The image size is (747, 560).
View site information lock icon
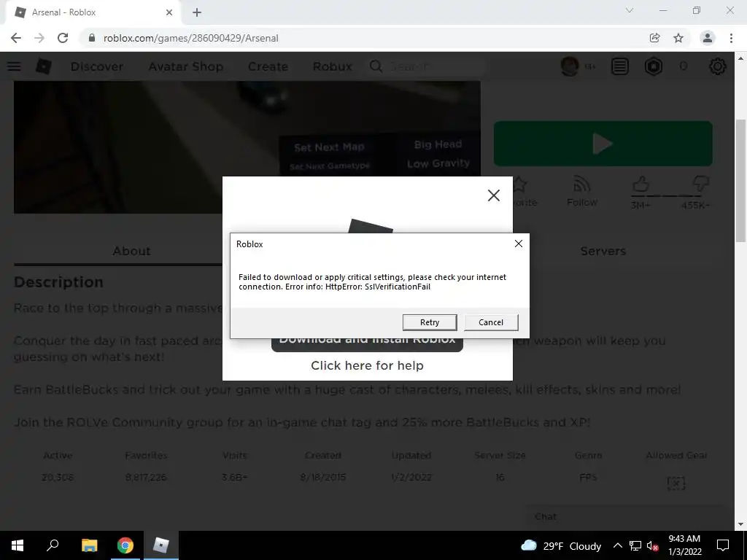pos(92,38)
